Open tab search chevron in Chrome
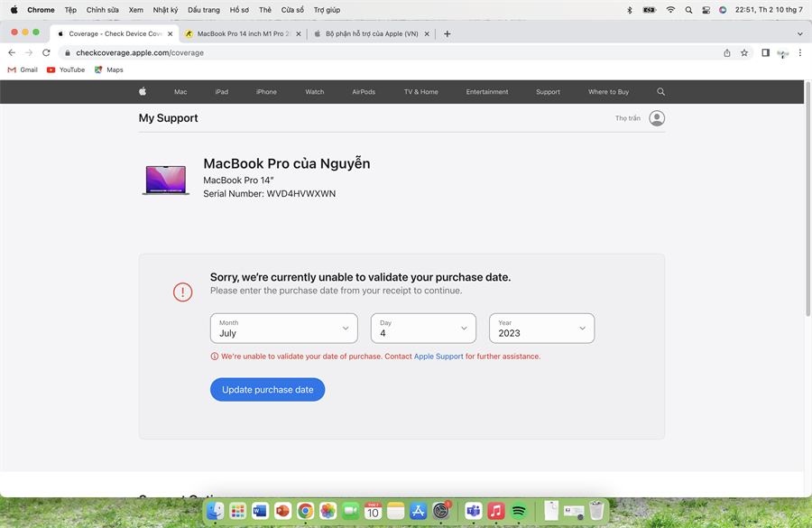This screenshot has width=812, height=528. click(x=800, y=33)
